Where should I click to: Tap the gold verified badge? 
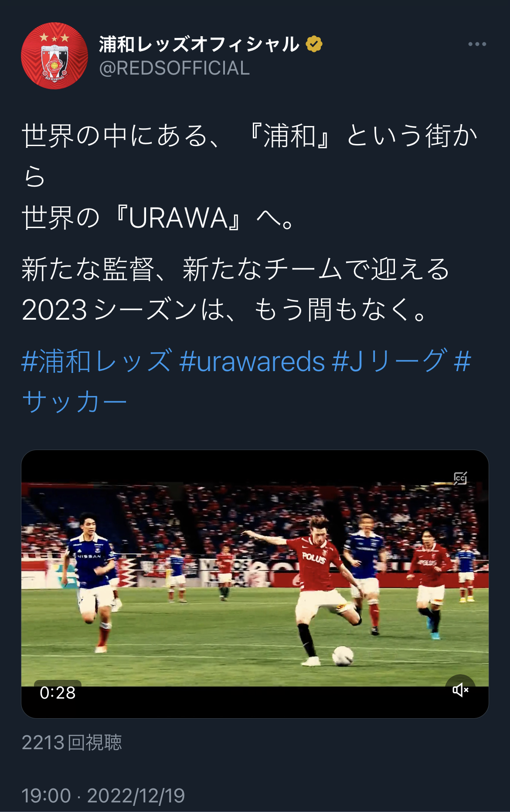click(x=314, y=44)
